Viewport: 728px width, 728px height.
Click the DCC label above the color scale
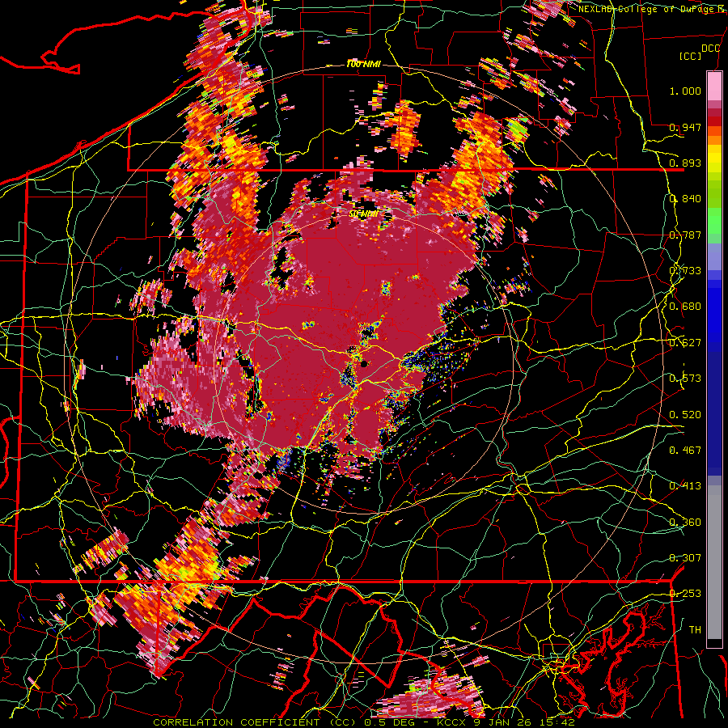point(710,49)
